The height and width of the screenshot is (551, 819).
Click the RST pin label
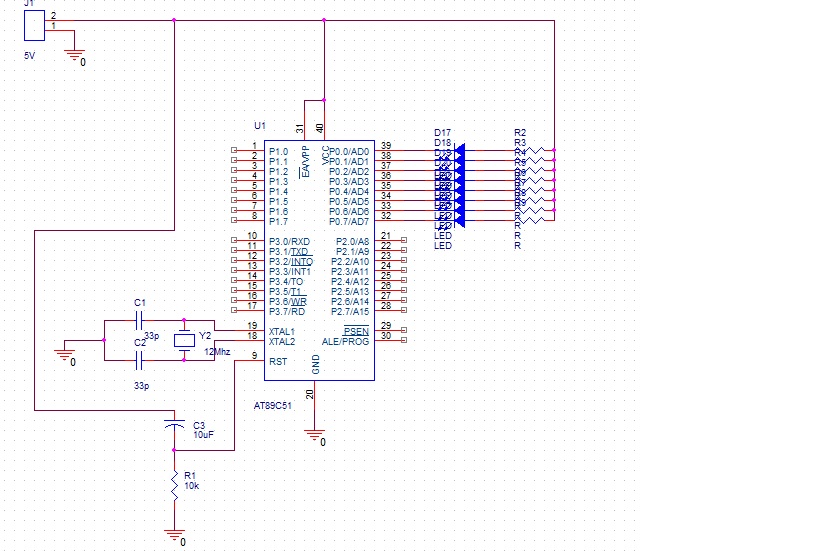point(278,361)
